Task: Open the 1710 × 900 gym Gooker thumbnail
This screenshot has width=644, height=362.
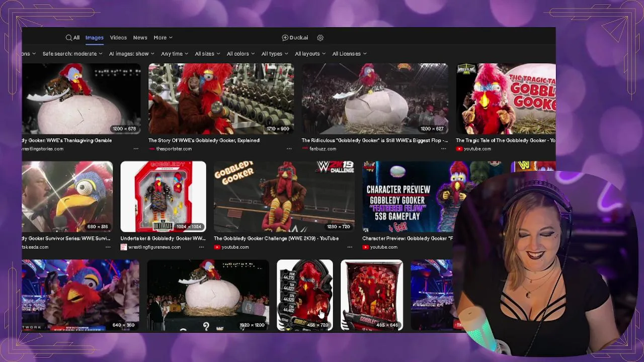Action: click(221, 99)
